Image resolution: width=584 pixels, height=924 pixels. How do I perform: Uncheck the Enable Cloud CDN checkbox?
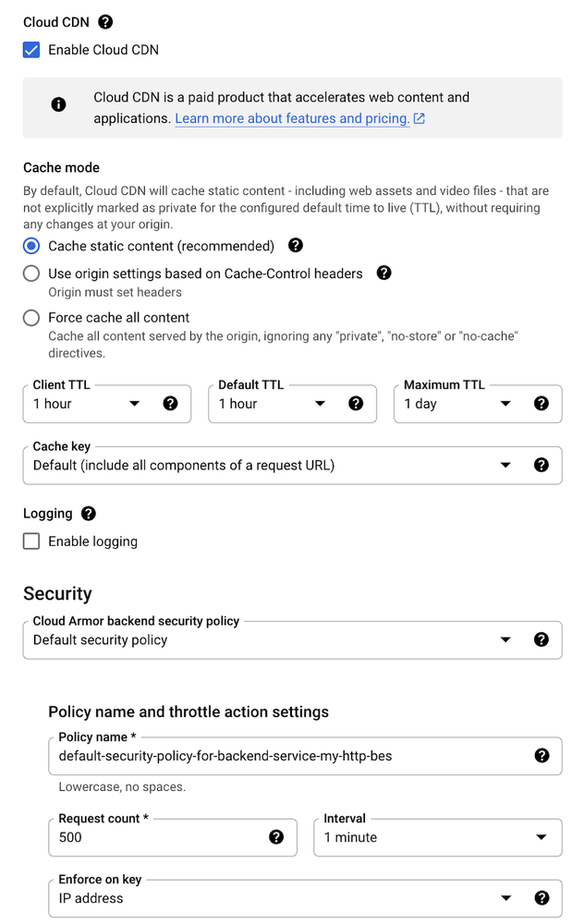31,50
